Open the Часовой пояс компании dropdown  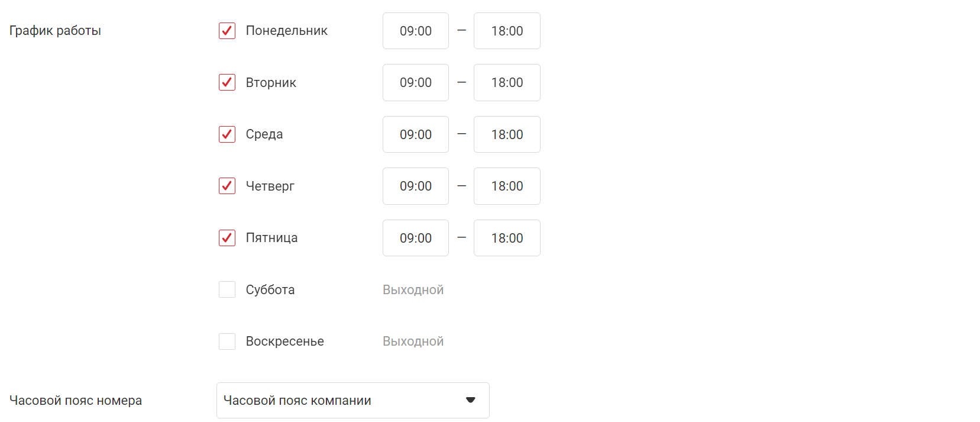[352, 401]
